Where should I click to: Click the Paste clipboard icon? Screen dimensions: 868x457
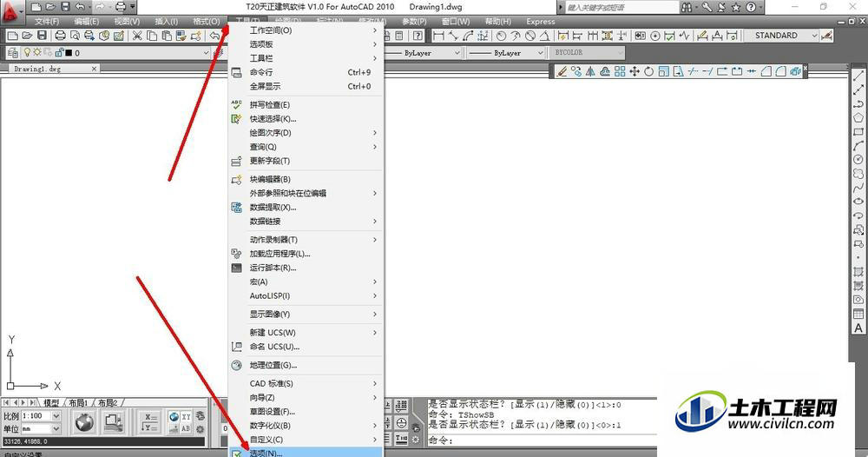(166, 36)
